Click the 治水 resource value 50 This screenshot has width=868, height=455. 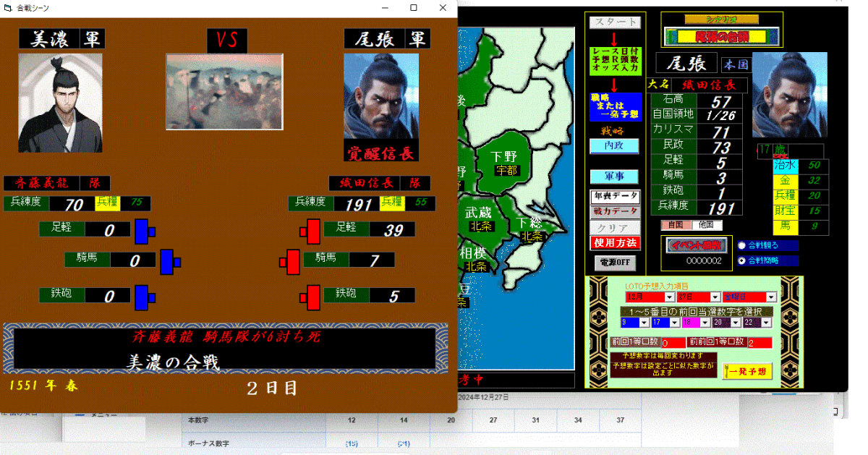(x=814, y=166)
